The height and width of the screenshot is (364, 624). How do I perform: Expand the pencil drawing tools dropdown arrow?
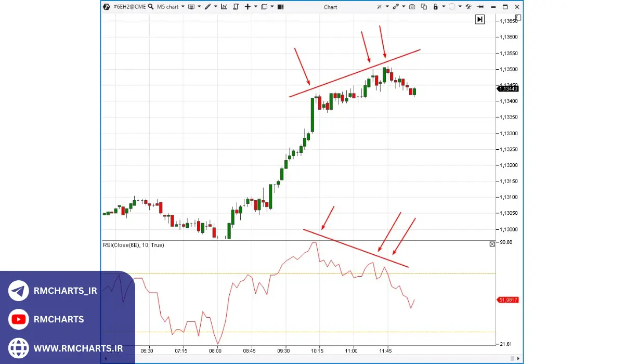coord(215,7)
